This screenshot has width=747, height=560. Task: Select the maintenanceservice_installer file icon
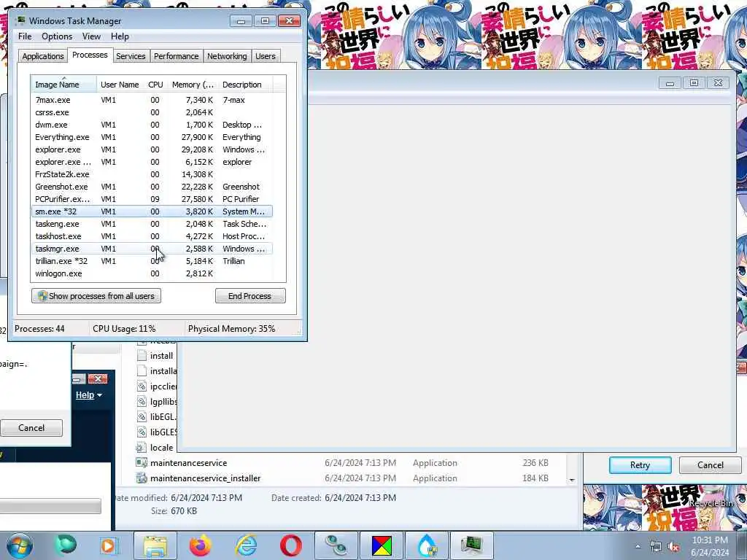[x=142, y=478]
